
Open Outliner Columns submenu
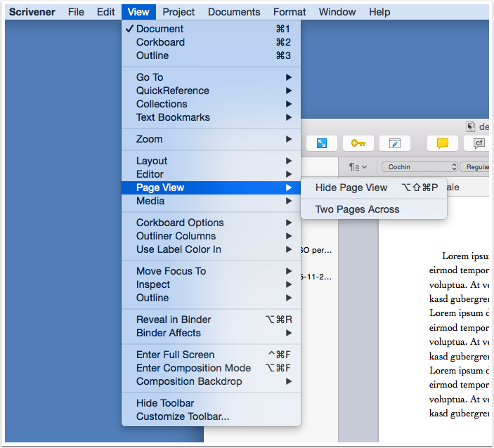(211, 236)
